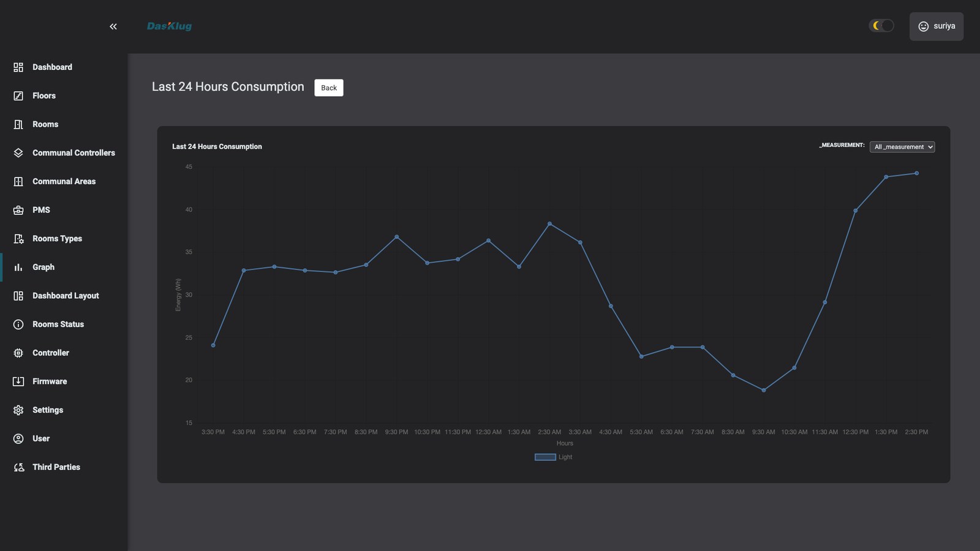Viewport: 980px width, 551px height.
Task: Click the '10:30 PM' axis label
Action: (427, 432)
